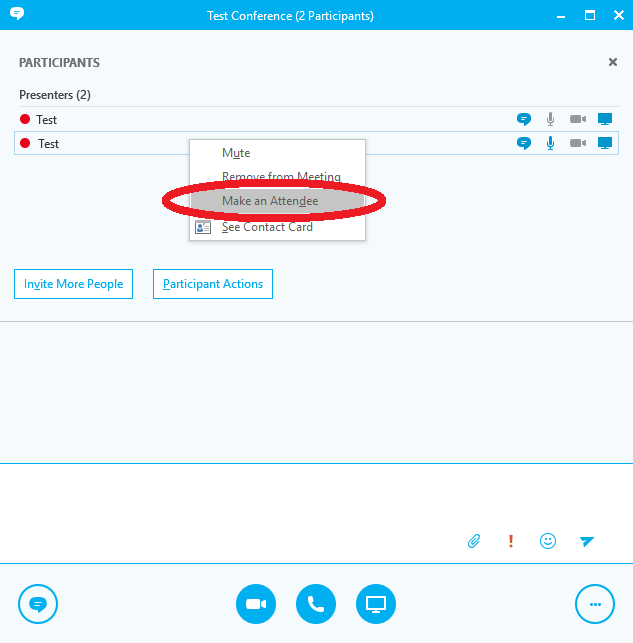The height and width of the screenshot is (643, 633).
Task: Click screen share icon of second Test participant
Action: 604,143
